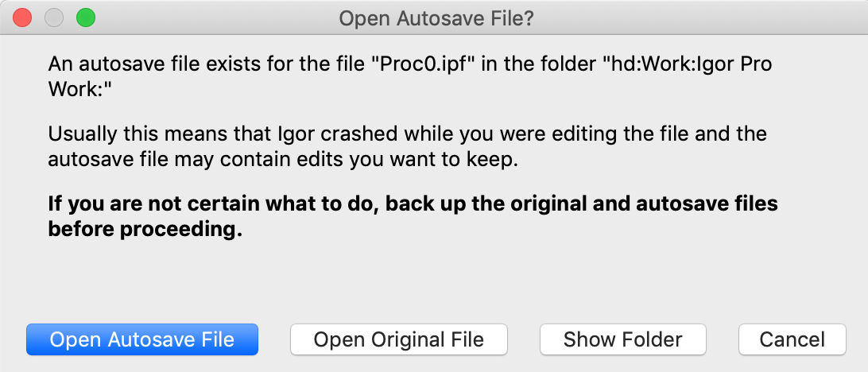Viewport: 868px width, 372px height.
Task: Click the green zoom window button
Action: click(84, 17)
